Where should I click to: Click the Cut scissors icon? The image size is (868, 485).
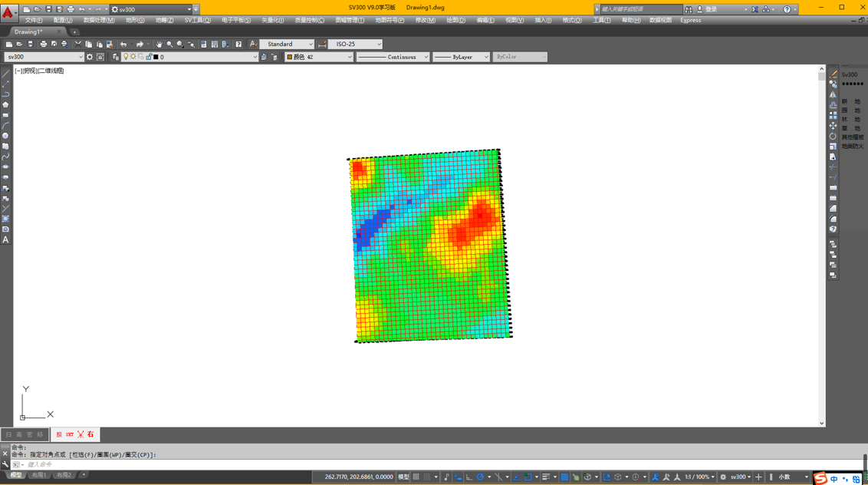[77, 45]
